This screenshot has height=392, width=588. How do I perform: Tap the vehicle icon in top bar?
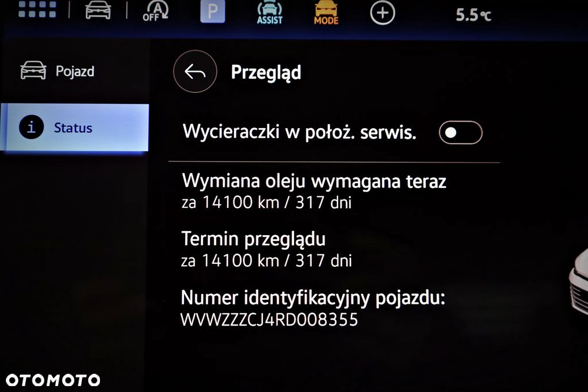[x=98, y=10]
